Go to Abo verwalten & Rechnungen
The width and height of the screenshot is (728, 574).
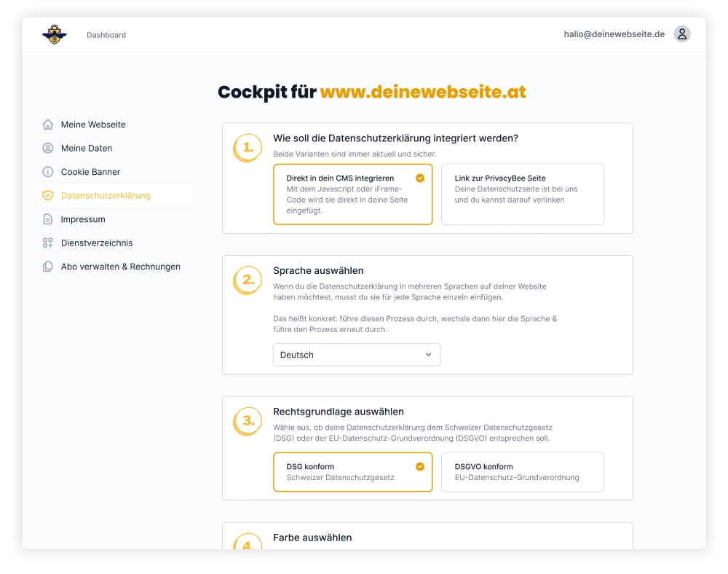(x=121, y=267)
